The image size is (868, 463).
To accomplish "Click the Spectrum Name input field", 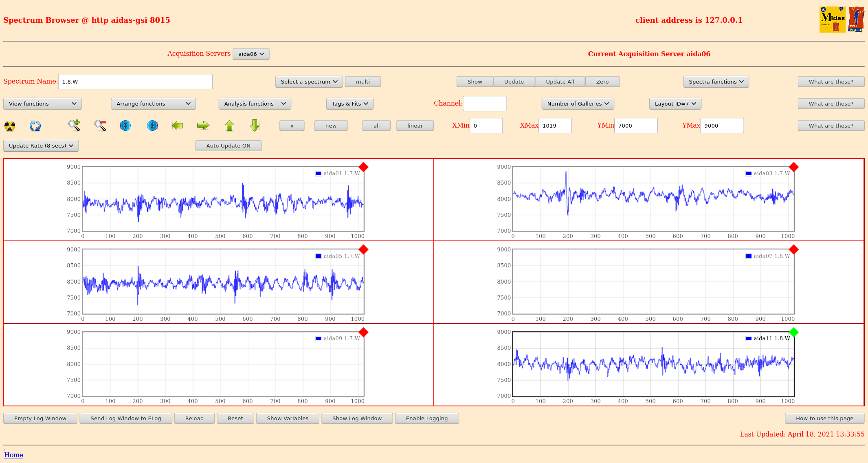I will 135,82.
